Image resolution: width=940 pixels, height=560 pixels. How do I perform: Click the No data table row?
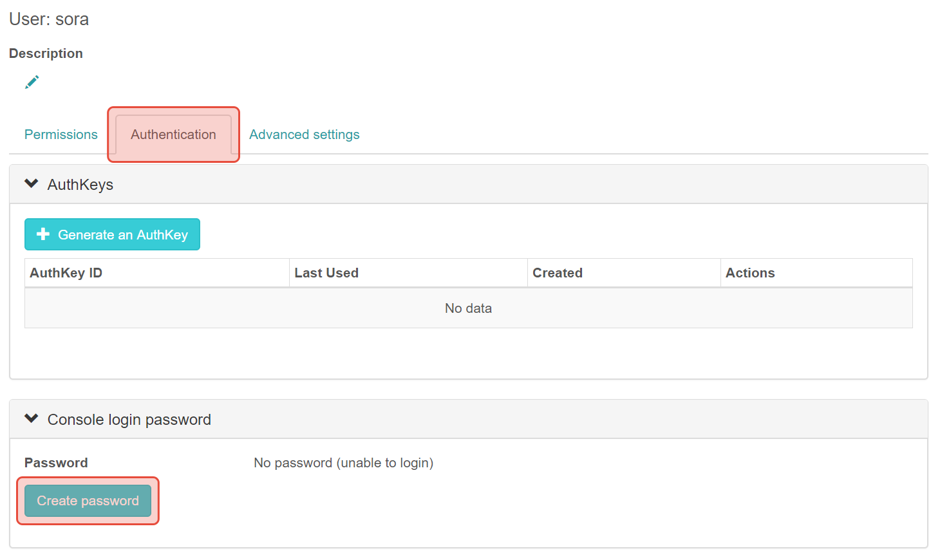click(x=468, y=308)
